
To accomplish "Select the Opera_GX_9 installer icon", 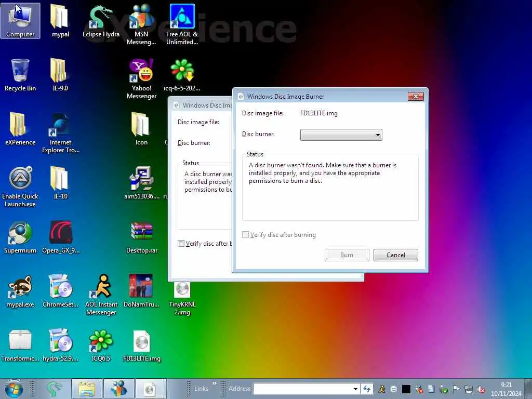I will pyautogui.click(x=60, y=237).
